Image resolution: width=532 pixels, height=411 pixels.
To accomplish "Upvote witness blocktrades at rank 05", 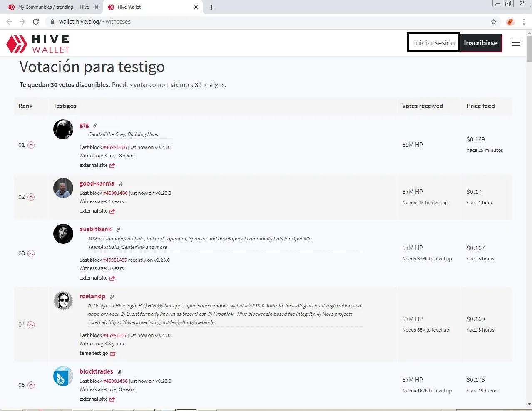I will click(x=31, y=385).
